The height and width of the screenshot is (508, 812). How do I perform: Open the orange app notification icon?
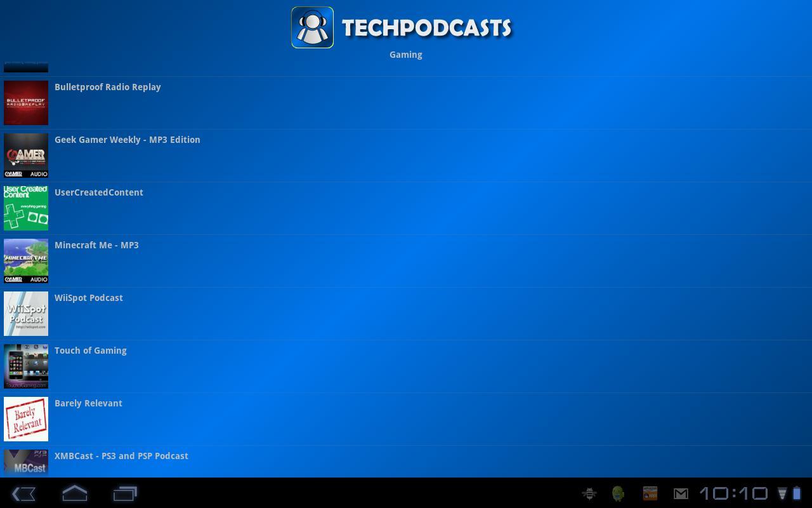(x=650, y=493)
